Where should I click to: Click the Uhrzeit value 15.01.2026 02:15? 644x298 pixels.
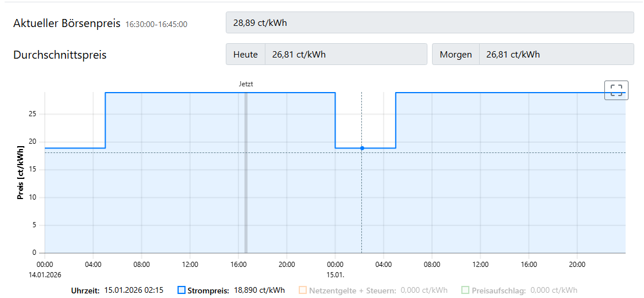134,290
